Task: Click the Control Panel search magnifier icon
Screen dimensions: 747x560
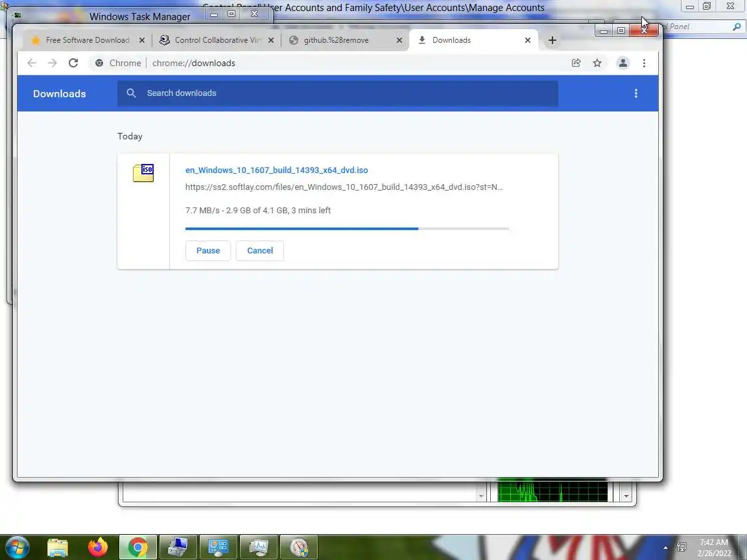Action: (x=737, y=27)
